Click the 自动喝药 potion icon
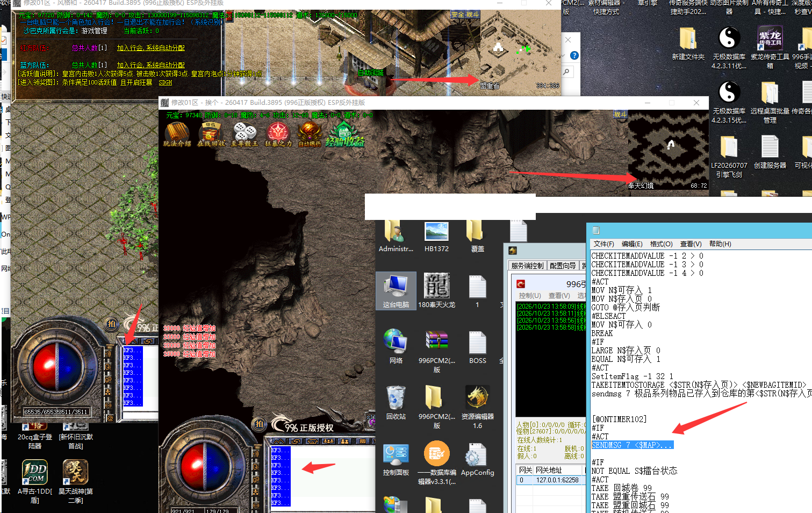 (x=310, y=134)
